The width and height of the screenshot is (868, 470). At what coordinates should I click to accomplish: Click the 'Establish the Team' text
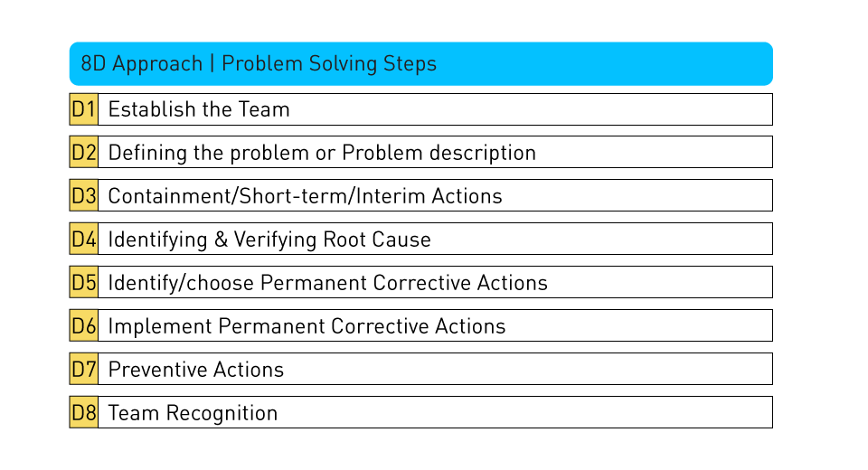coord(199,110)
